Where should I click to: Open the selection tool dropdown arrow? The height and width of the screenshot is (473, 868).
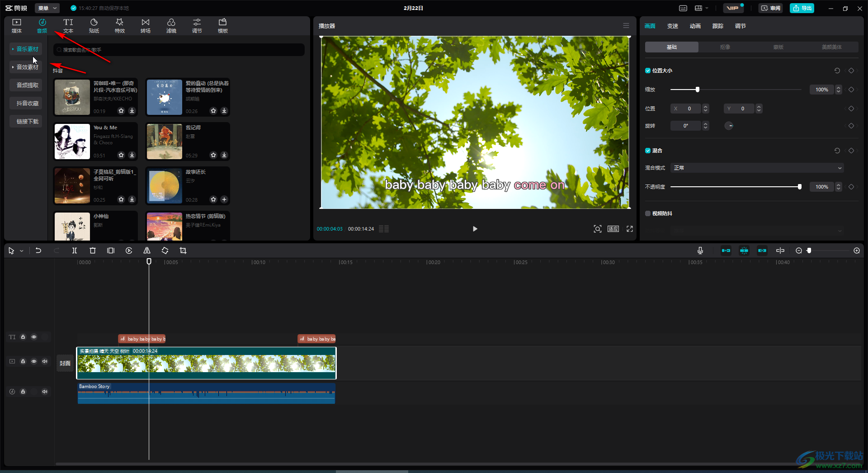click(x=21, y=251)
